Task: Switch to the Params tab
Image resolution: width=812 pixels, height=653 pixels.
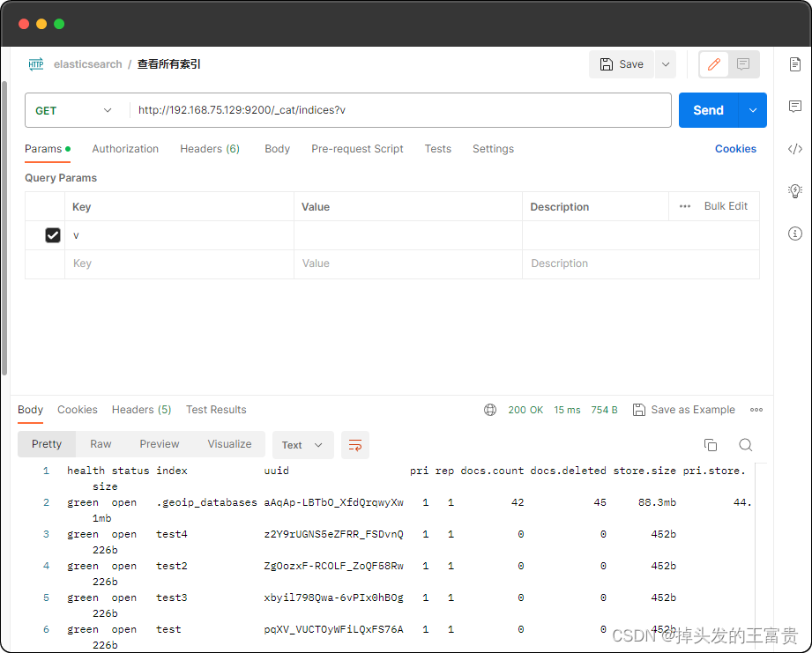Action: [48, 149]
